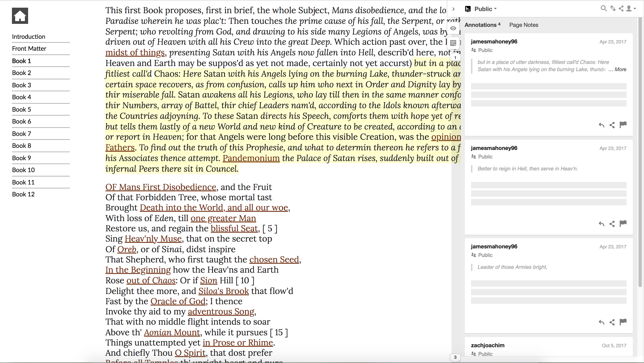
Task: Open the account profile menu icon
Action: pos(630,8)
